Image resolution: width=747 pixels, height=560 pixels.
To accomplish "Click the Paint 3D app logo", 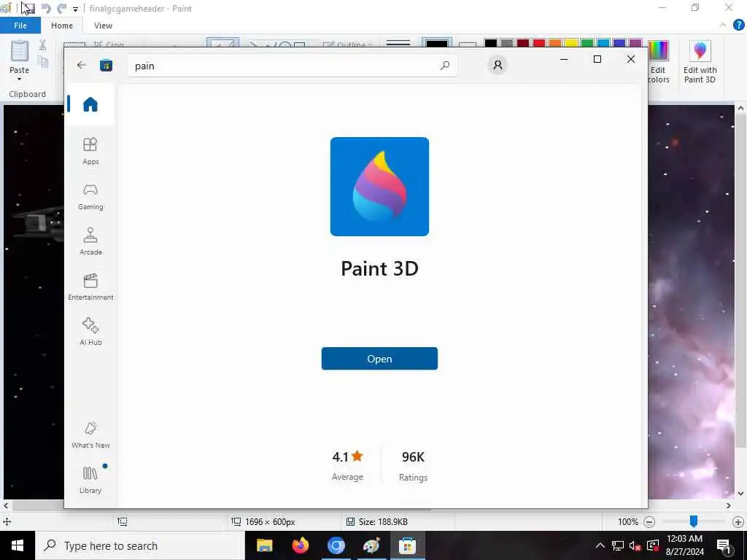I will click(379, 187).
